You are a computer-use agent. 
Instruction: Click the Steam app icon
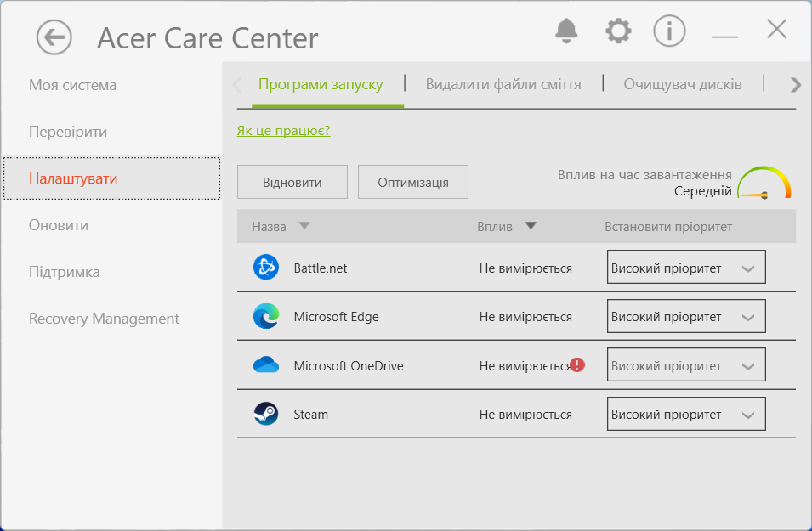coord(266,415)
